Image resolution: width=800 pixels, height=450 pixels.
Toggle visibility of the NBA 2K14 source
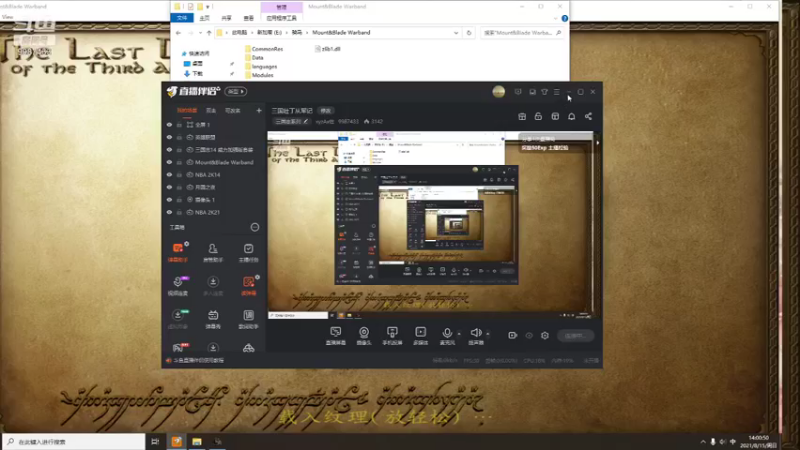click(169, 174)
